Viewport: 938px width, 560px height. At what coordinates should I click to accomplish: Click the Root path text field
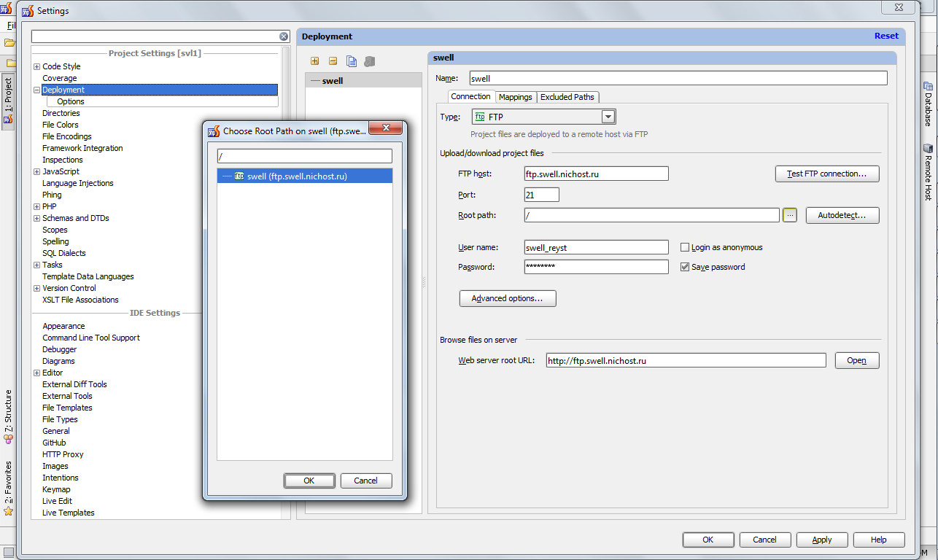click(x=652, y=215)
